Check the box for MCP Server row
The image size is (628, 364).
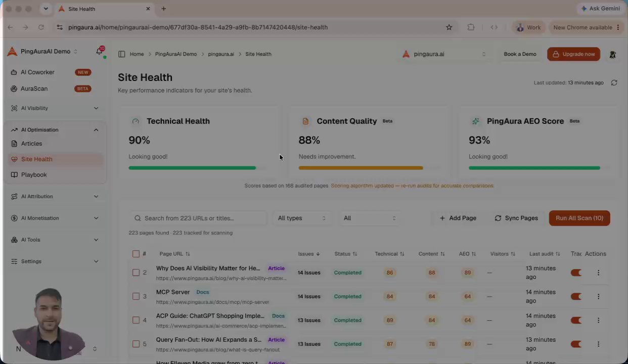[136, 296]
